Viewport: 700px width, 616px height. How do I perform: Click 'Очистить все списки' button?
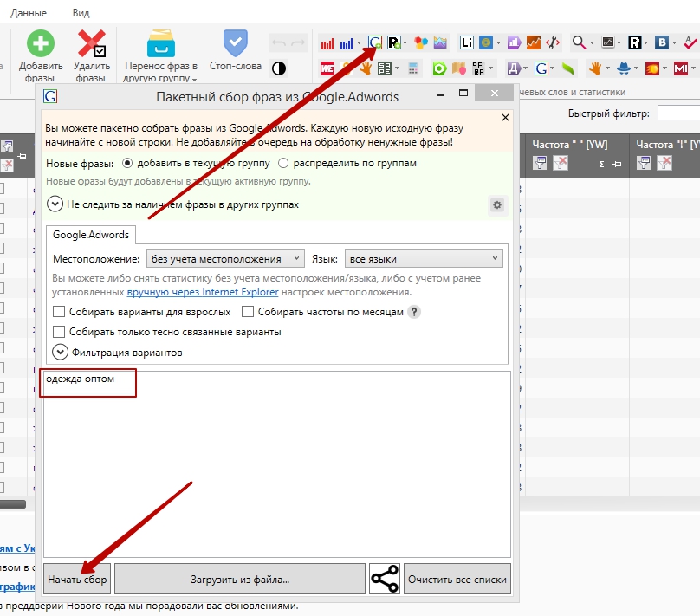457,579
